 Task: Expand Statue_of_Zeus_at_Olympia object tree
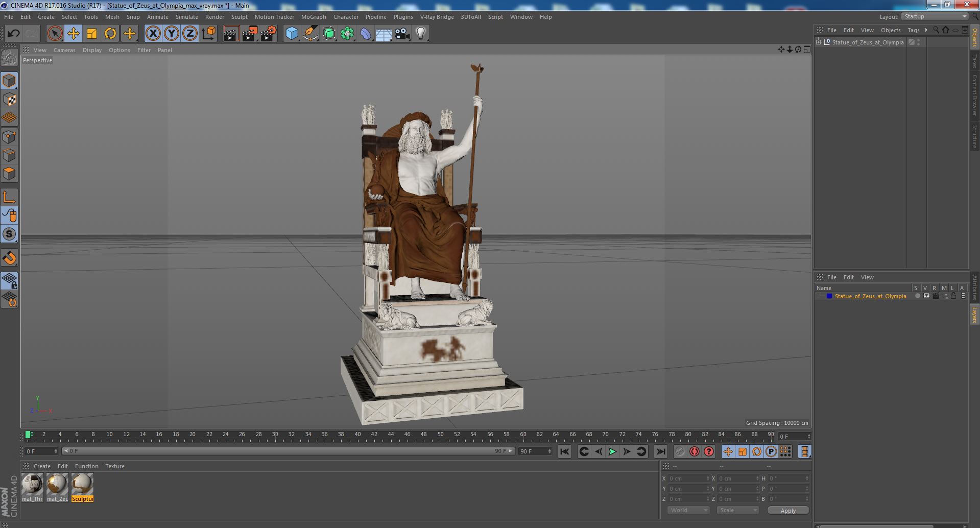[x=819, y=42]
